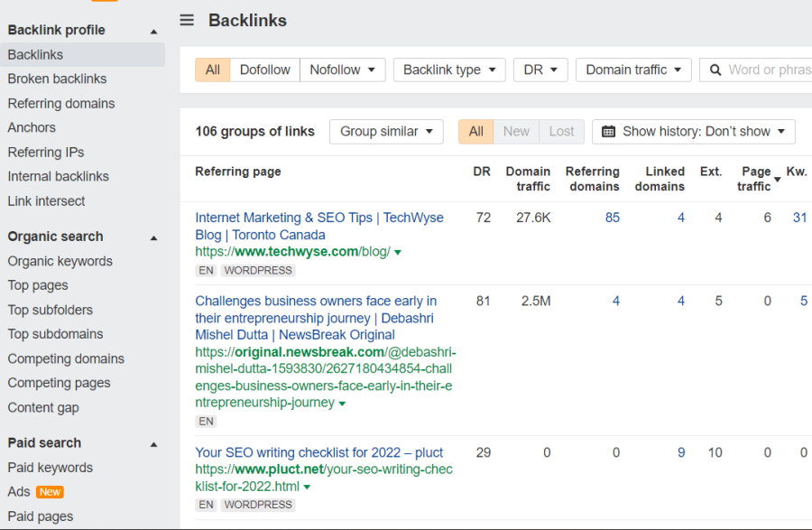Select the Dofollow filter toggle
This screenshot has width=812, height=530.
tap(264, 70)
